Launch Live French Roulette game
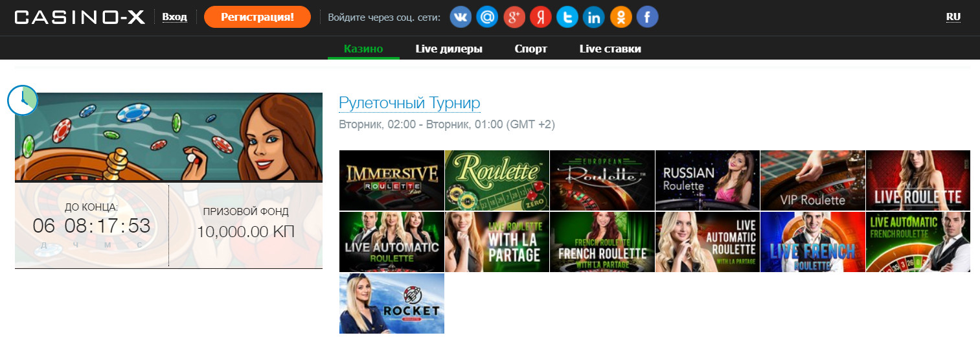 coord(813,242)
